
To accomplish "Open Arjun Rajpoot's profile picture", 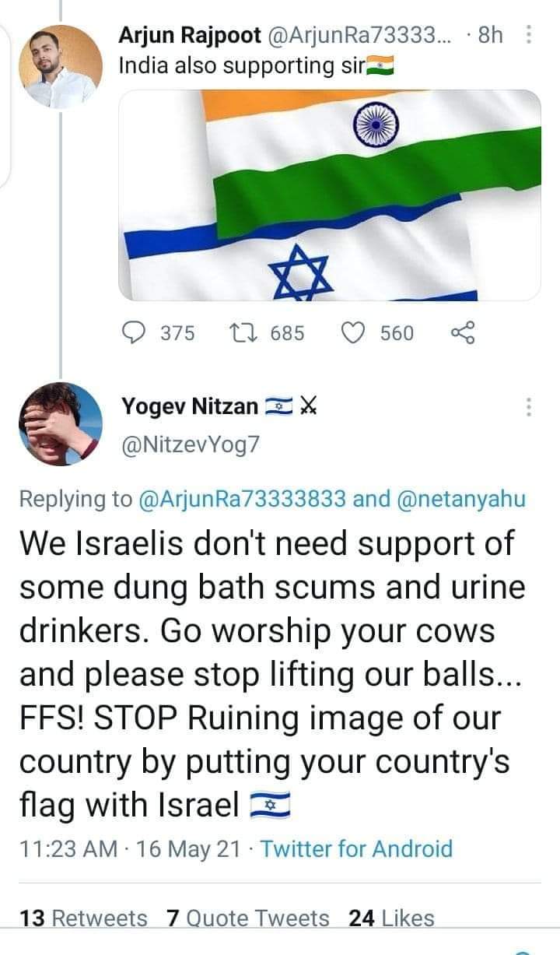I will (60, 65).
